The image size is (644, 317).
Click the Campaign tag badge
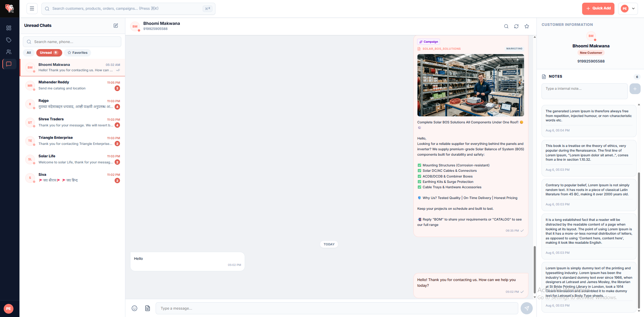click(429, 42)
